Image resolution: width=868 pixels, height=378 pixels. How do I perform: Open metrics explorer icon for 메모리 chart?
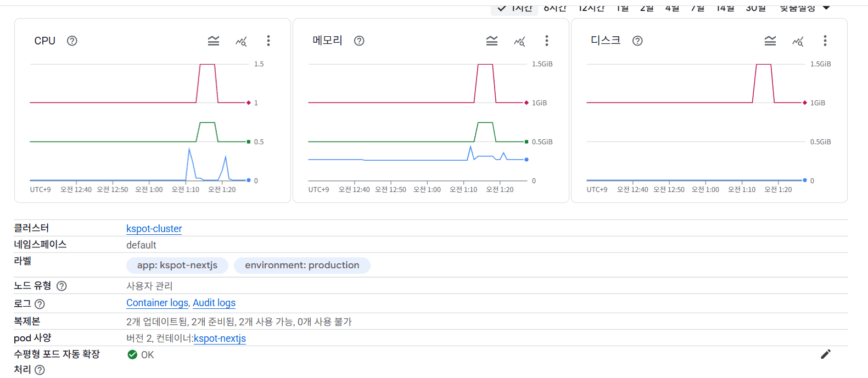tap(519, 41)
